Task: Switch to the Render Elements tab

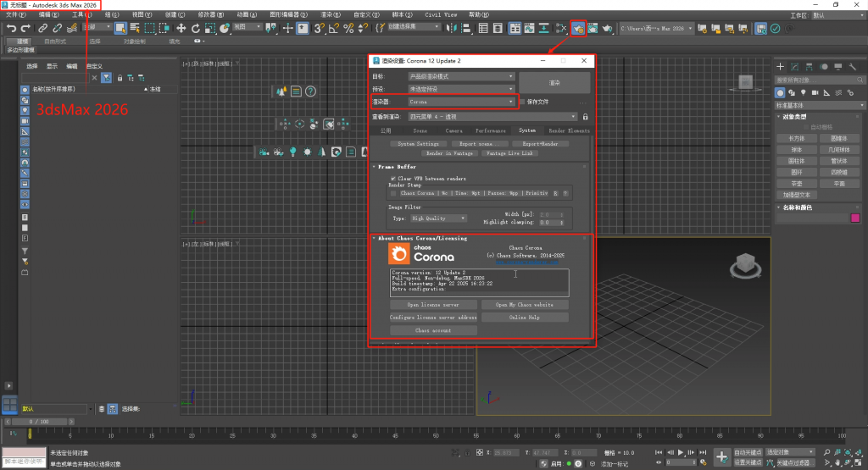Action: click(569, 130)
